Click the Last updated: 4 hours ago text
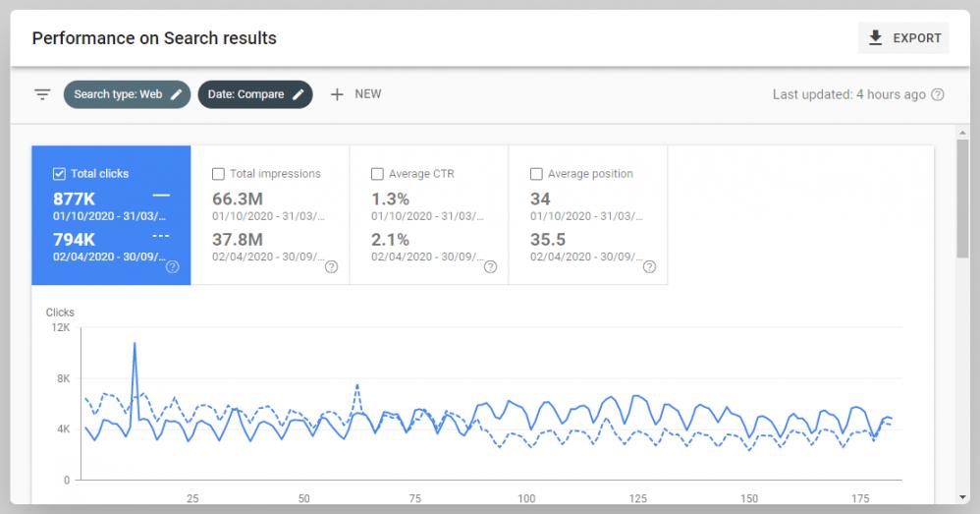The height and width of the screenshot is (514, 980). (x=848, y=94)
